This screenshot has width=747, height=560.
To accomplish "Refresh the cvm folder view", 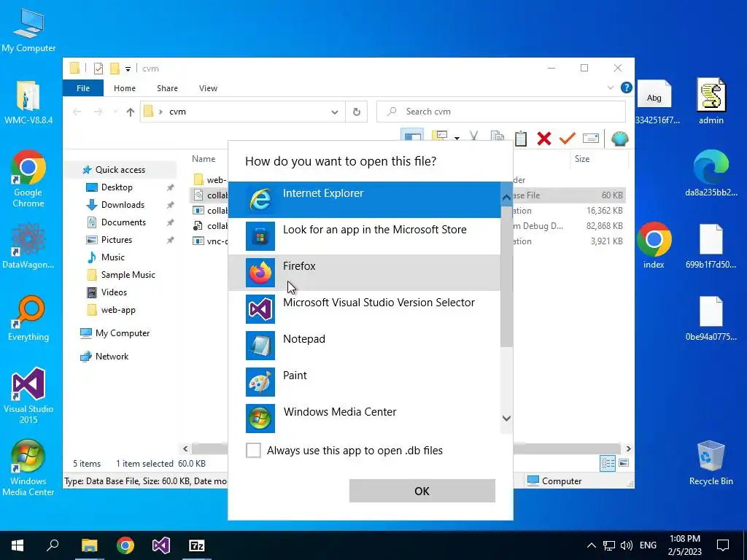I will [x=356, y=112].
